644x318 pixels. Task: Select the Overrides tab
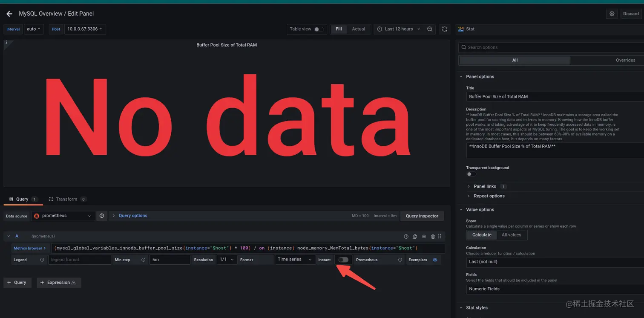click(625, 60)
